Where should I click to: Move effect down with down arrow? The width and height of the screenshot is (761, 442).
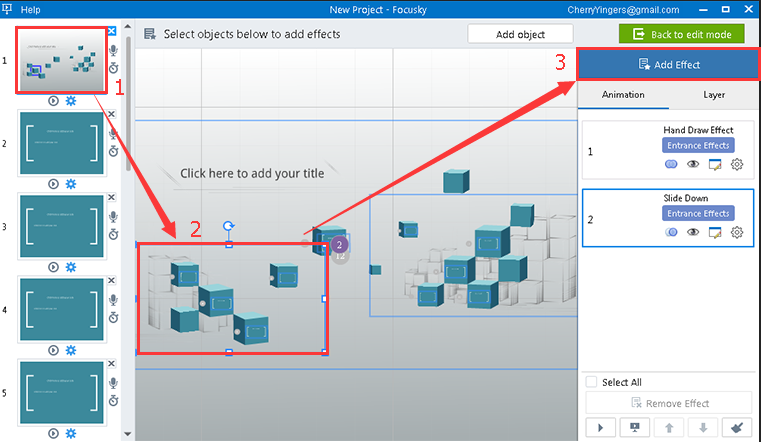coord(703,427)
